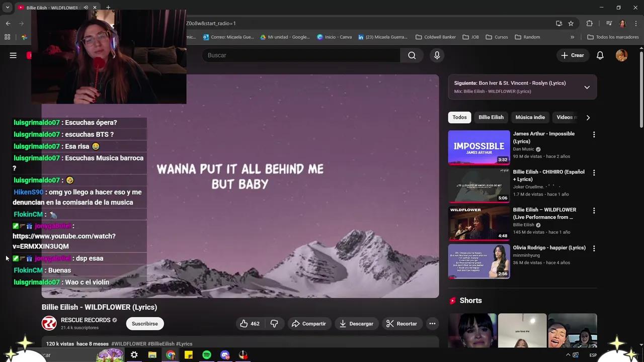The width and height of the screenshot is (644, 362).
Task: Show hidden bookmarks with double chevron
Action: point(572,37)
